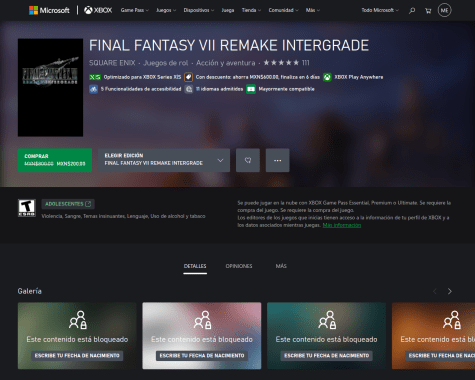The image size is (475, 380).
Task: Click Escribe tu fecha de nacimiento in second card
Action: (202, 356)
